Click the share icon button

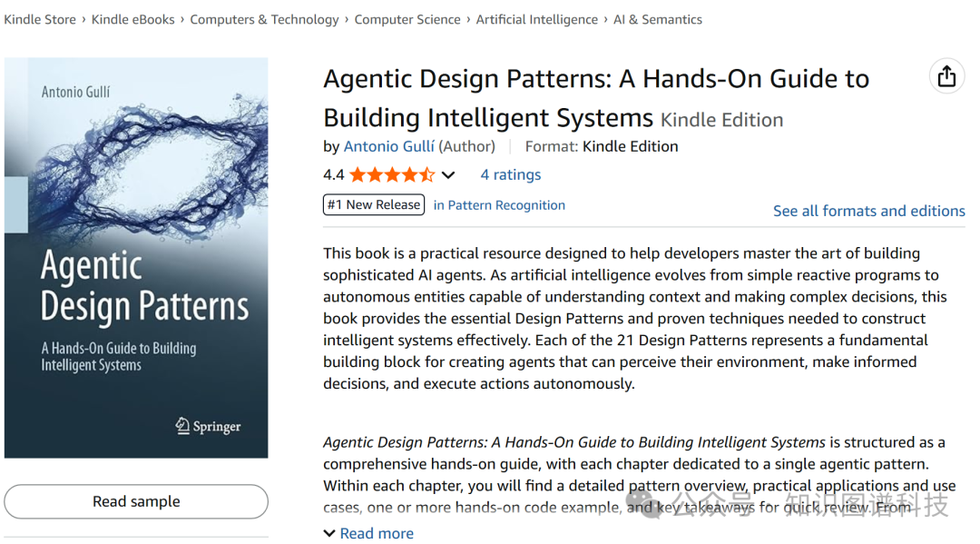(946, 76)
